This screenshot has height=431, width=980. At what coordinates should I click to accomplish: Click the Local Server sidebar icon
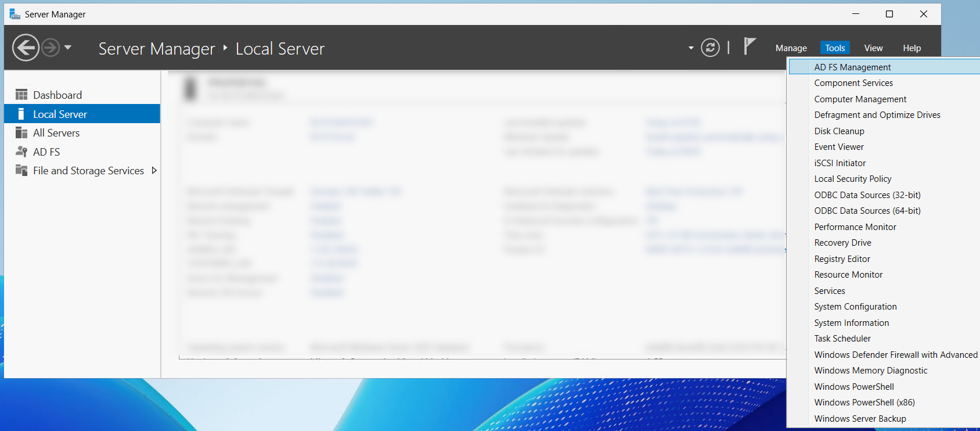pyautogui.click(x=21, y=114)
